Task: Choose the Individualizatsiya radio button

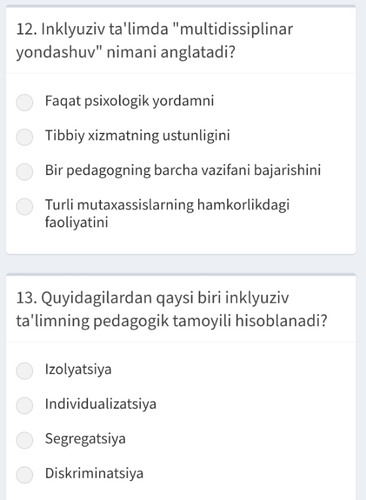Action: (x=24, y=405)
